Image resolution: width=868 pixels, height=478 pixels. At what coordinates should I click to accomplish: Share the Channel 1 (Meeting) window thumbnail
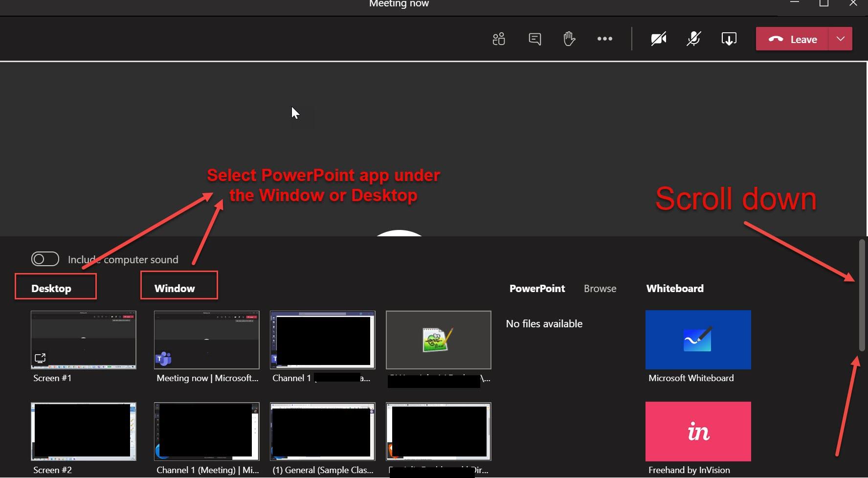[x=207, y=432]
